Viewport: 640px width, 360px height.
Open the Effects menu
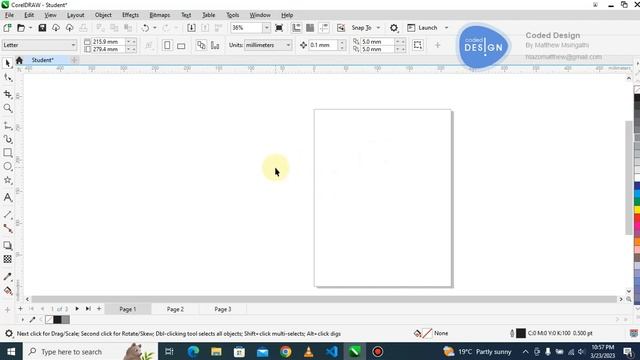point(130,15)
